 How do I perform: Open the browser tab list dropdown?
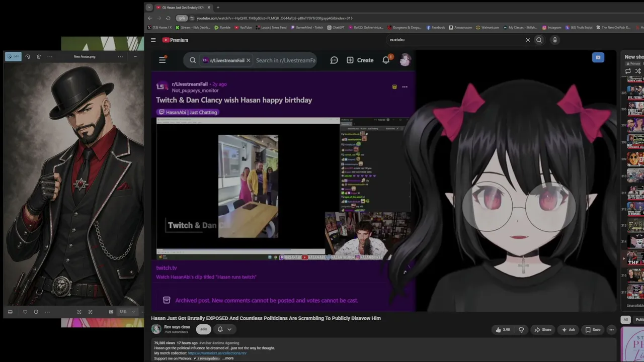[149, 7]
